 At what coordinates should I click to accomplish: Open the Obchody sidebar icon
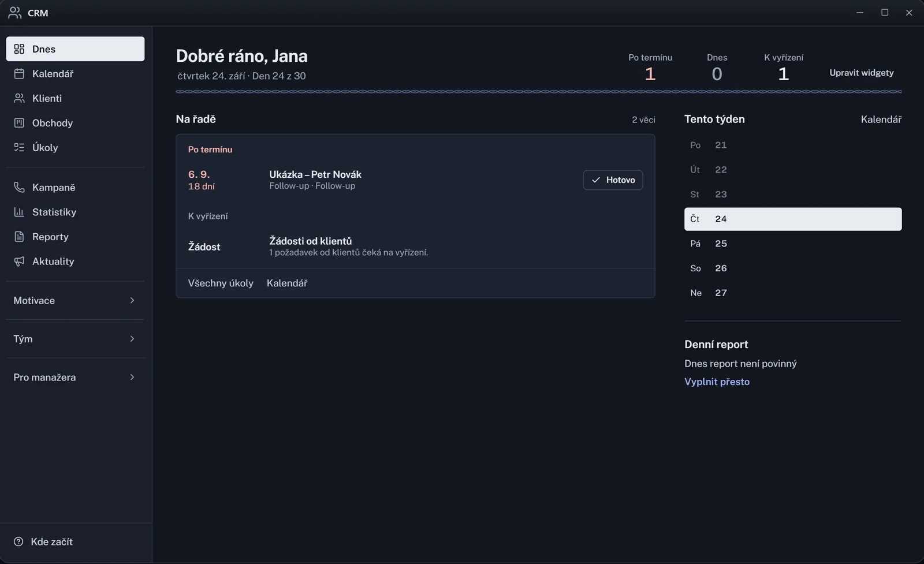coord(19,123)
